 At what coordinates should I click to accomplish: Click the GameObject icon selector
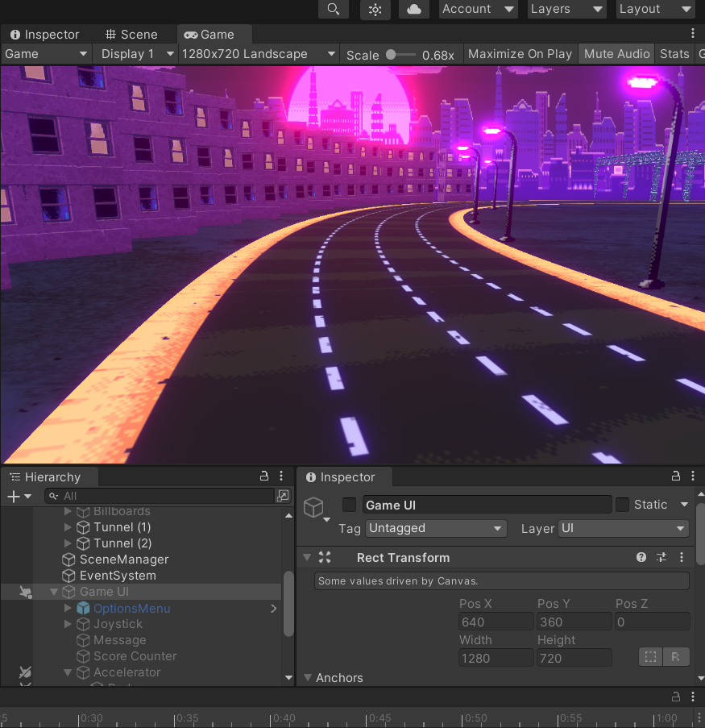pos(316,509)
